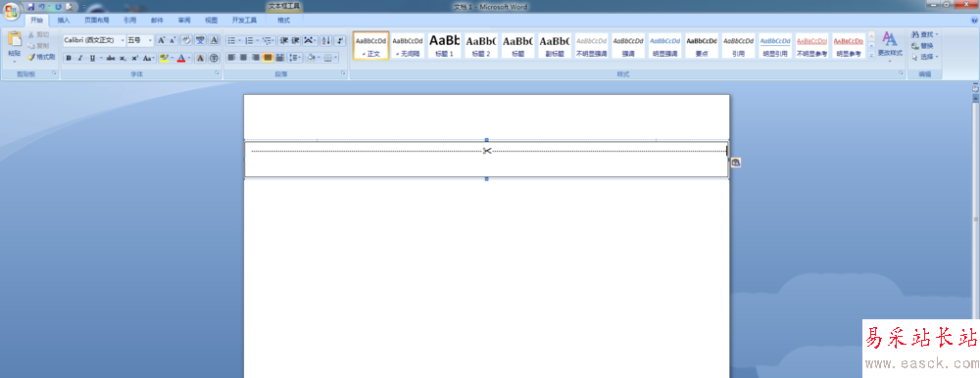
Task: Open the change case Aa dropdown
Action: pos(148,58)
